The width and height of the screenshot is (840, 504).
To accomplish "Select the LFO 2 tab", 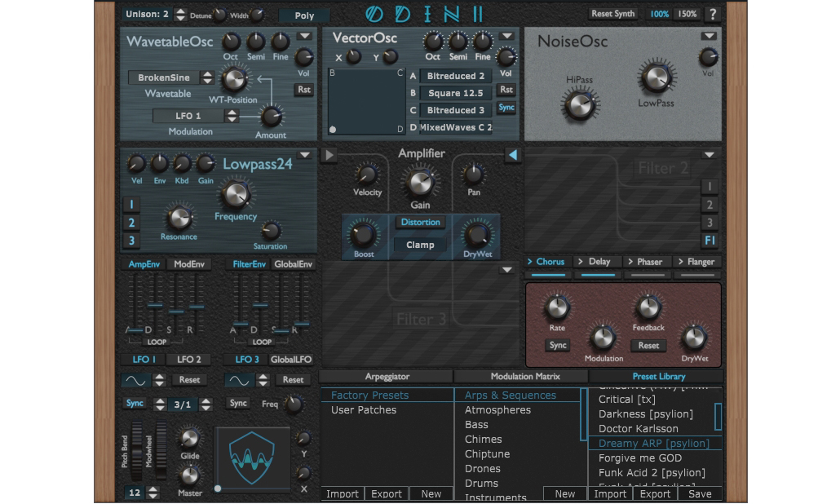I will 189,360.
